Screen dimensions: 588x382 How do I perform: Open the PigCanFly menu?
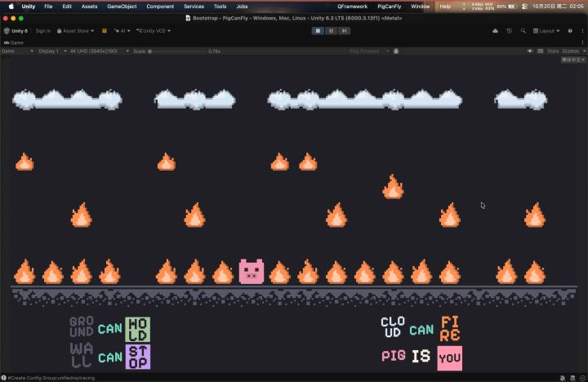(390, 7)
